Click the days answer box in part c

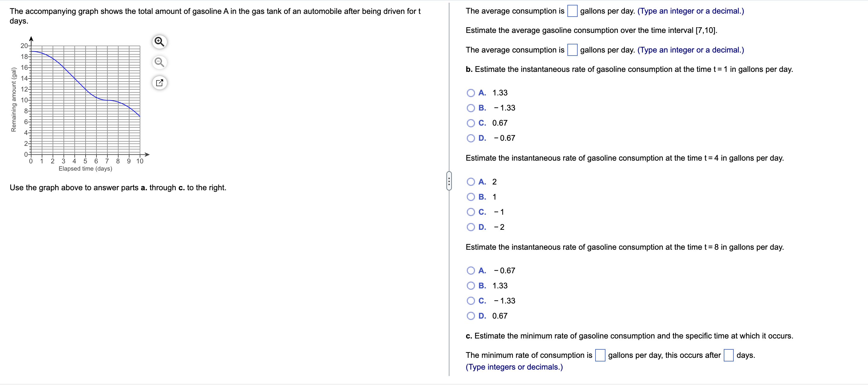point(729,355)
